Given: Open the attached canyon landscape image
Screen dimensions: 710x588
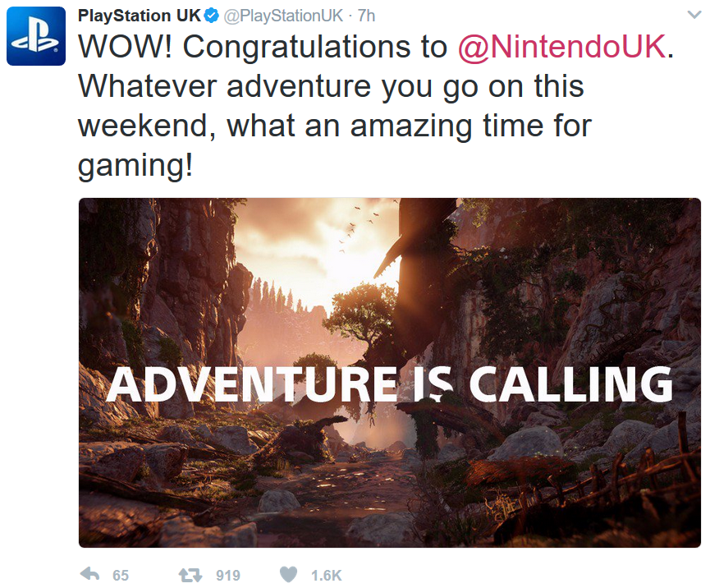Looking at the screenshot, I should coord(390,372).
